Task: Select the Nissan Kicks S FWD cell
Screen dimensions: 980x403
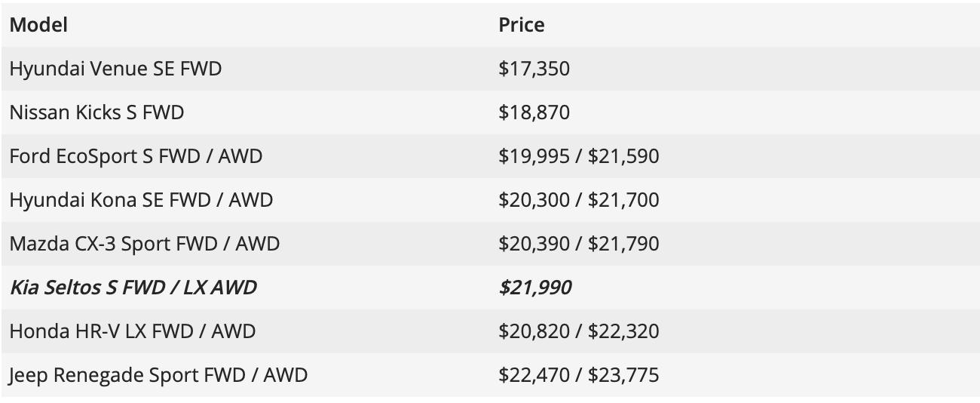Action: click(96, 112)
